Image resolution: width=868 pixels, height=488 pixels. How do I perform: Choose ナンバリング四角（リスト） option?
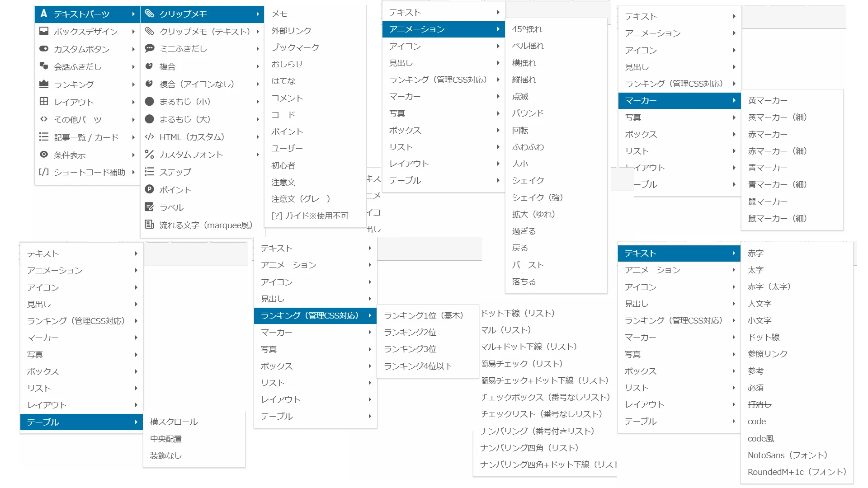click(529, 448)
